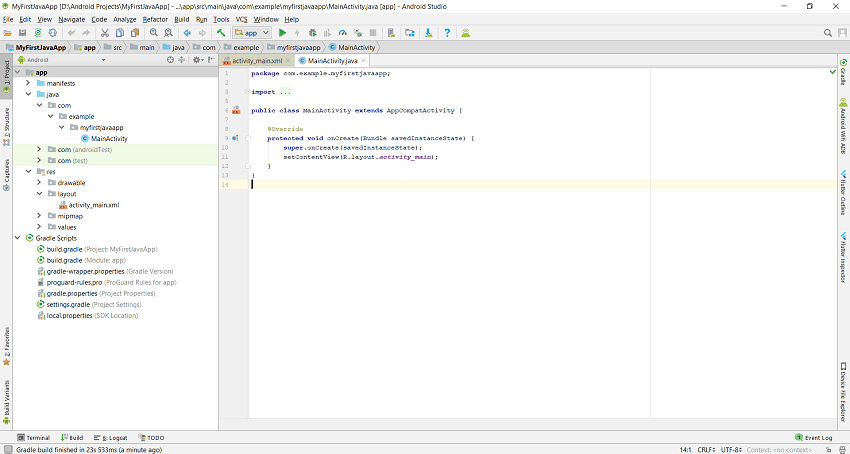Open the Event Log
This screenshot has height=454, width=850.
tap(813, 438)
